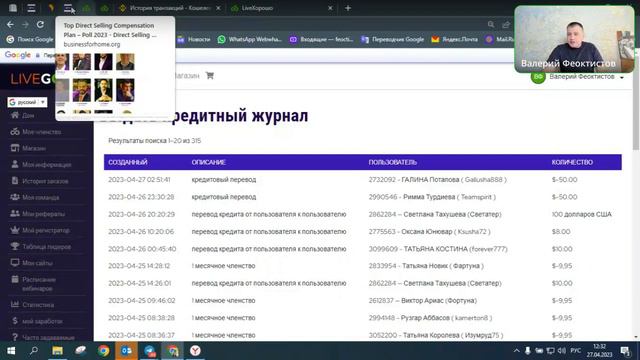The height and width of the screenshot is (360, 640).
Task: Click the taskbar search magnifier
Action: pos(34,351)
